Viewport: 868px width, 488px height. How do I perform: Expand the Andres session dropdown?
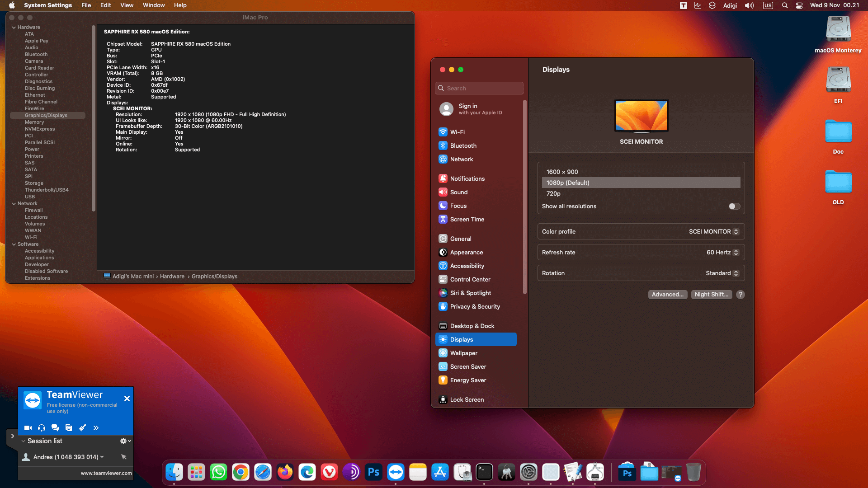(x=101, y=457)
